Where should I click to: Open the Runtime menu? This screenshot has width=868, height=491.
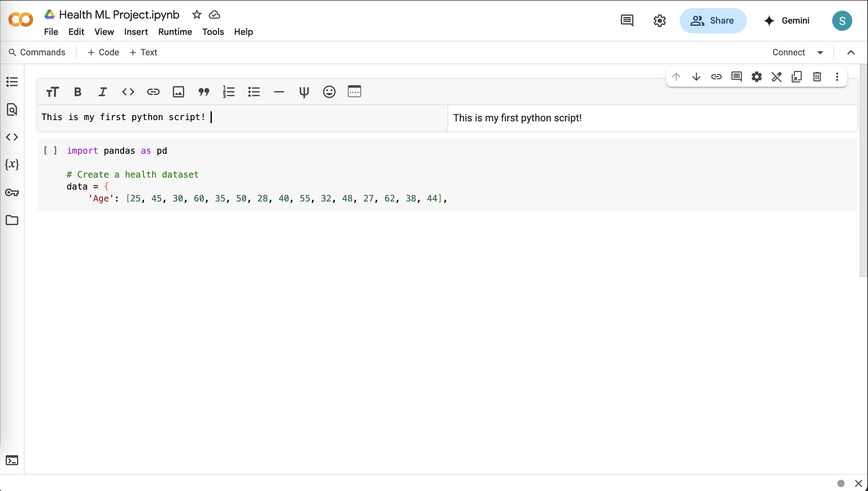(x=175, y=32)
